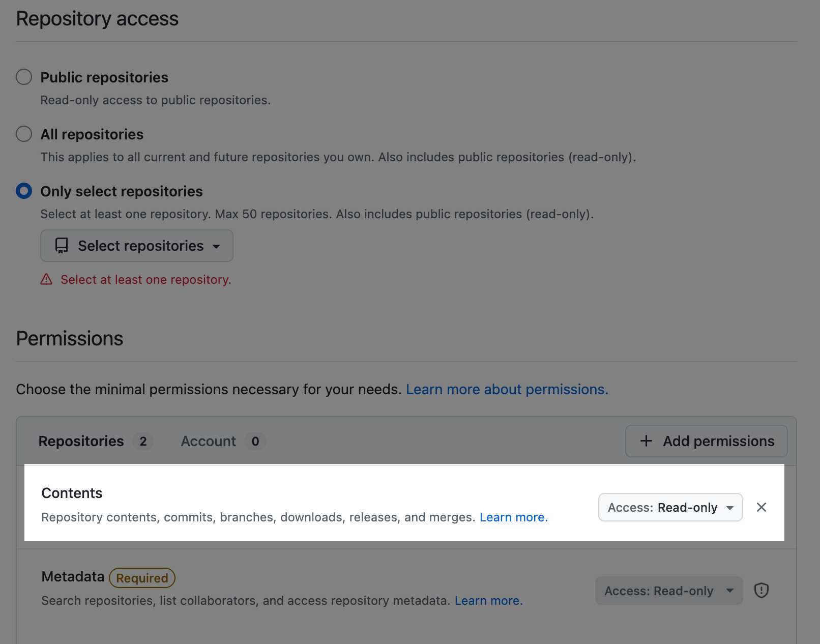Image resolution: width=820 pixels, height=644 pixels.
Task: Click the Repositories count badge showing 2
Action: (143, 441)
